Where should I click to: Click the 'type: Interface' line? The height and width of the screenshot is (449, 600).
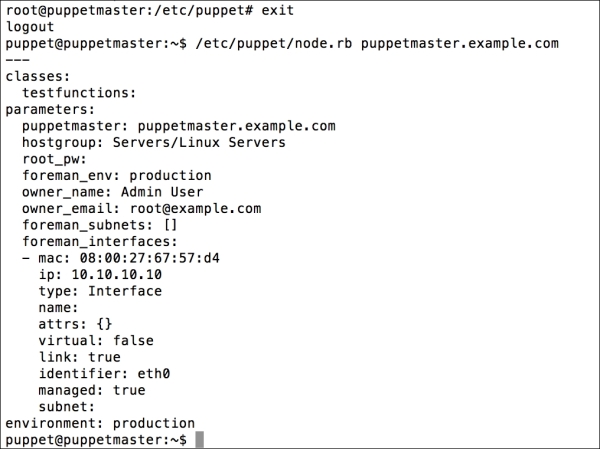pos(99,291)
